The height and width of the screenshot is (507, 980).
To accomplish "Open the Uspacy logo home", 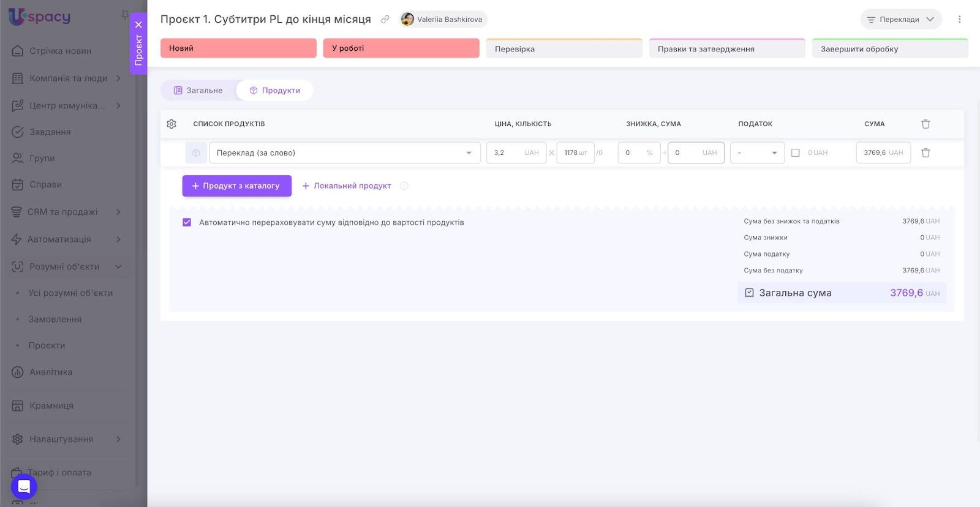I will click(40, 17).
